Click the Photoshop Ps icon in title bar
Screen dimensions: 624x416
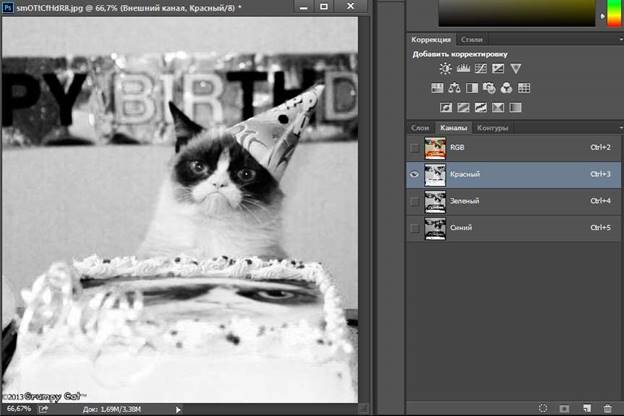8,7
